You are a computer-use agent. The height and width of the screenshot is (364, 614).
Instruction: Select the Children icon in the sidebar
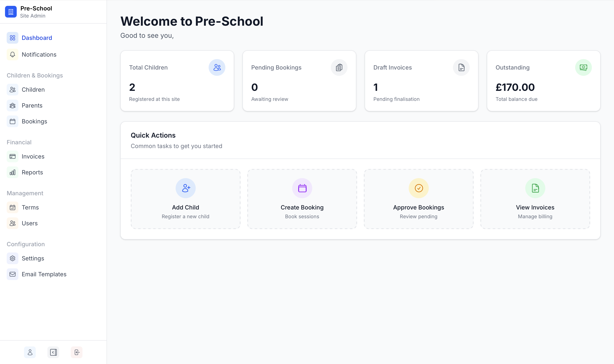pyautogui.click(x=12, y=90)
